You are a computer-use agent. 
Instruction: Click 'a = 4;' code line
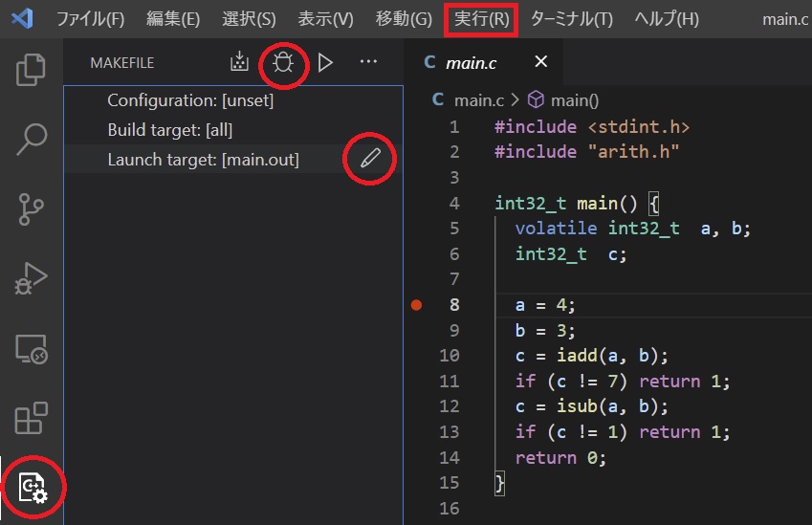[x=545, y=305]
